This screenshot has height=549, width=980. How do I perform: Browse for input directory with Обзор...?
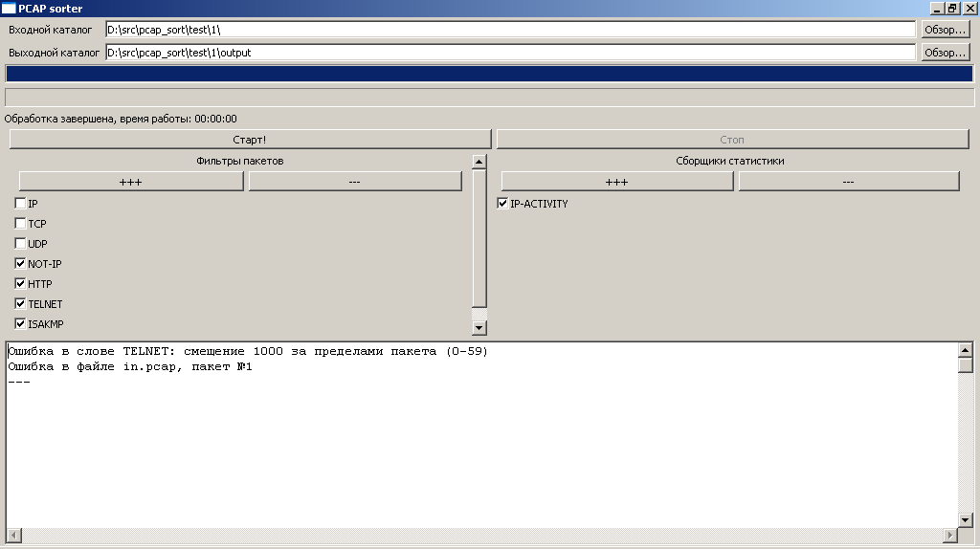point(946,30)
